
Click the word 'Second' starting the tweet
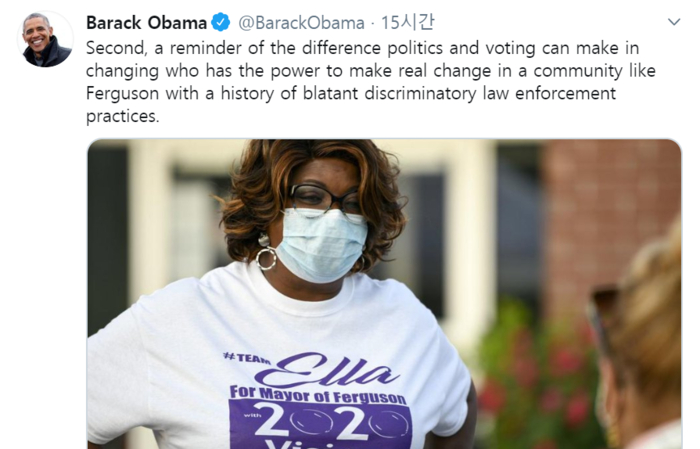pyautogui.click(x=115, y=48)
